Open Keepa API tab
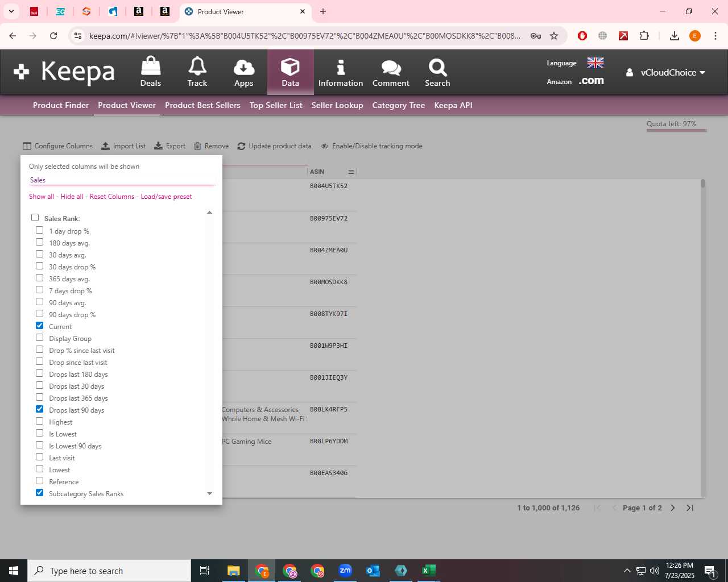This screenshot has height=582, width=728. tap(453, 105)
